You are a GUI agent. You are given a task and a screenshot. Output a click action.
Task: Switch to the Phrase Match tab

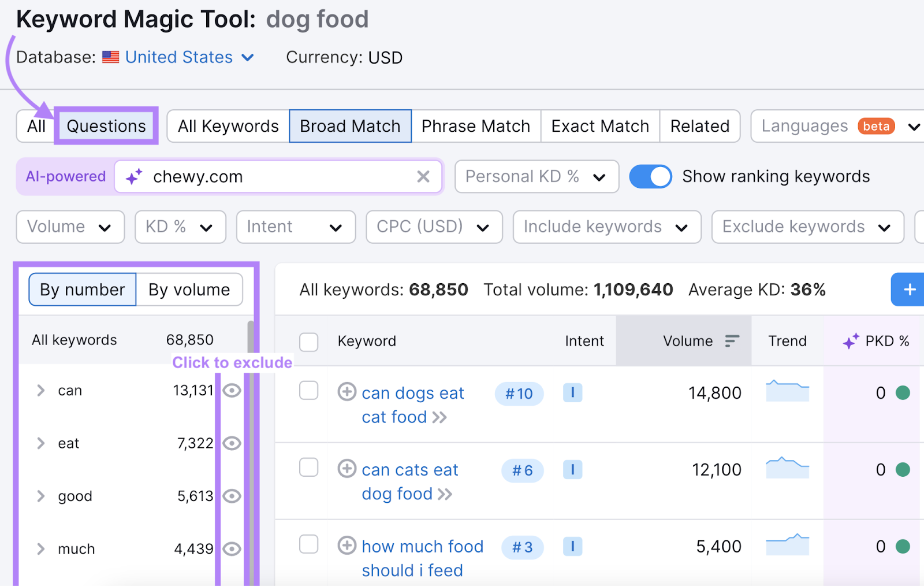[475, 125]
